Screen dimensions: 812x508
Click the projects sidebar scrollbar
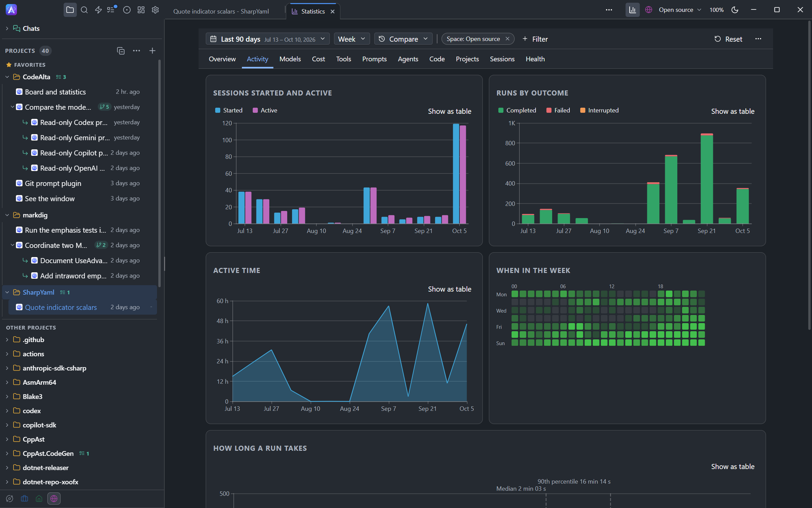pyautogui.click(x=159, y=173)
